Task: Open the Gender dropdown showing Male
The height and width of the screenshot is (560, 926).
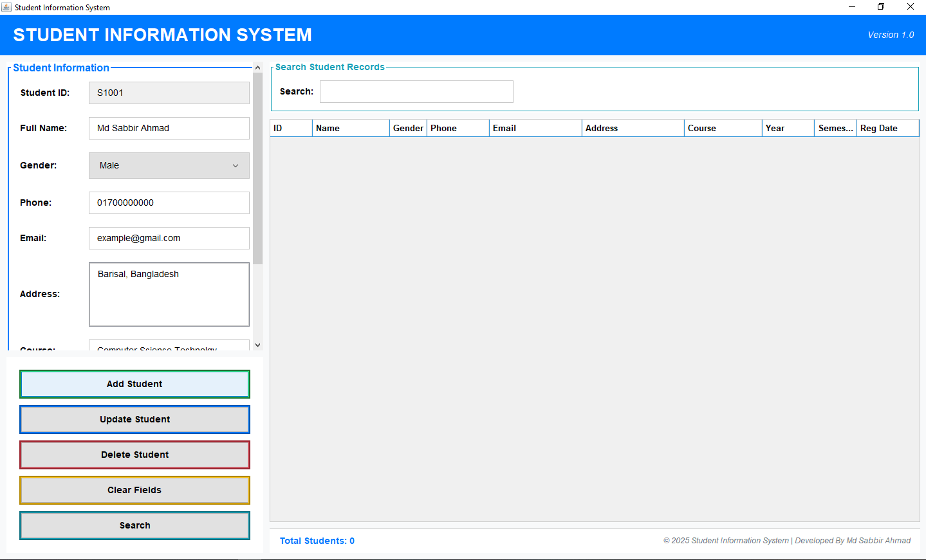Action: point(169,165)
